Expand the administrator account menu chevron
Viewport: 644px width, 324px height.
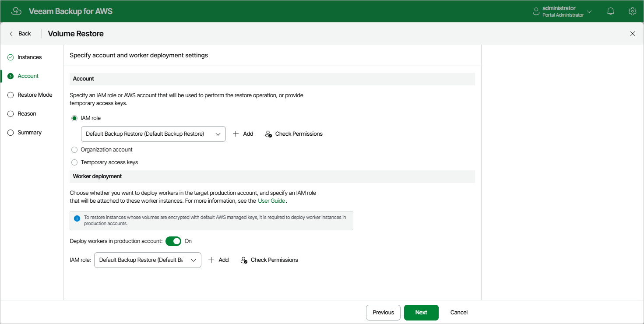click(589, 12)
